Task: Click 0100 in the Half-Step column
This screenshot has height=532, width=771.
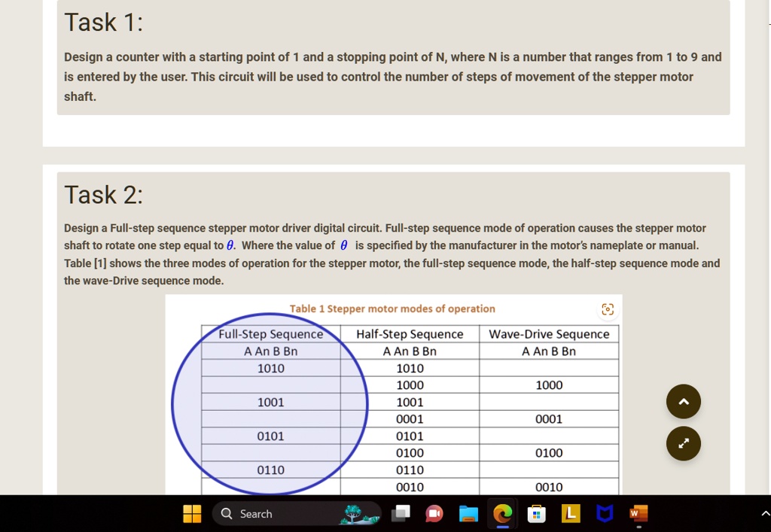Action: (x=410, y=453)
